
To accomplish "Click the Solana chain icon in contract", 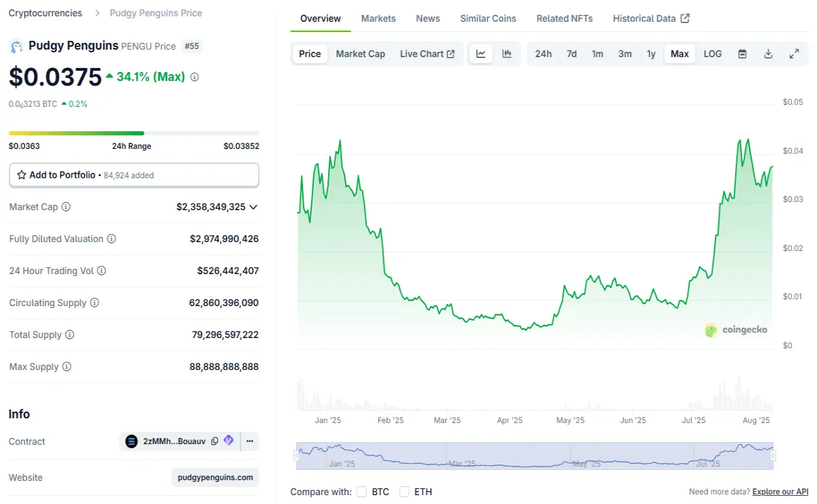I will [x=131, y=441].
